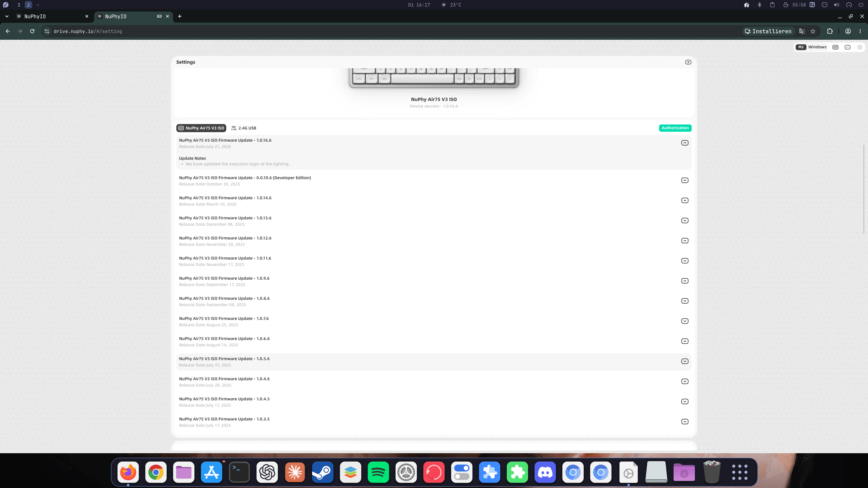Click the Authorization button
Viewport: 868px width, 488px height.
pyautogui.click(x=675, y=128)
